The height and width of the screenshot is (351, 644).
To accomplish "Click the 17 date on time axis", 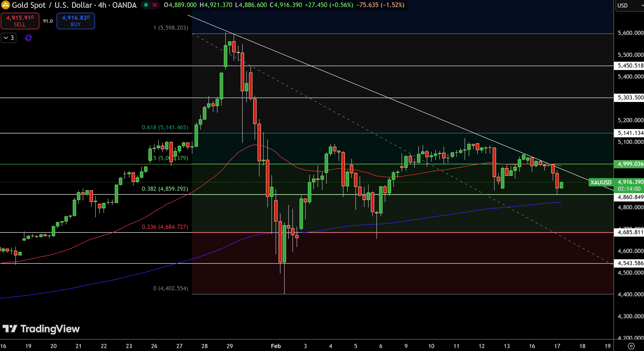I will (557, 346).
